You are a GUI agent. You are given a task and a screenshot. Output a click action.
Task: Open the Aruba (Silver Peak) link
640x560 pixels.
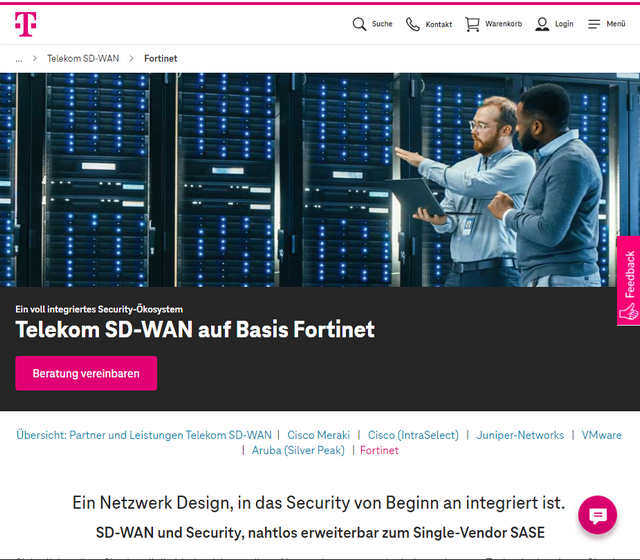[298, 450]
